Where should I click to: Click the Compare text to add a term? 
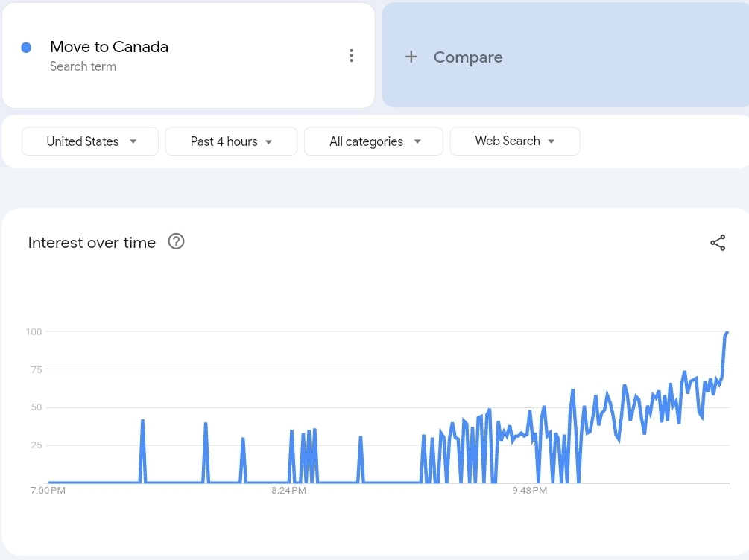coord(467,57)
